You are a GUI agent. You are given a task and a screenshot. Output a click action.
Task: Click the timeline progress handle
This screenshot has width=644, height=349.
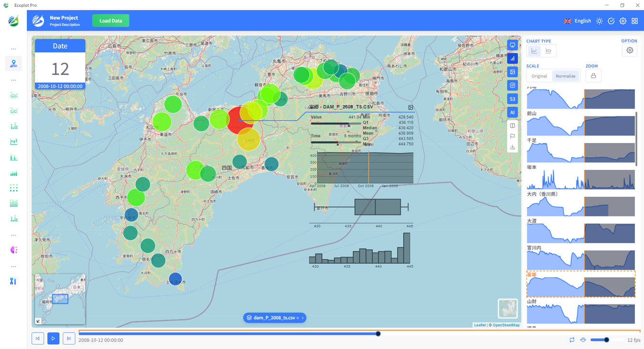378,334
